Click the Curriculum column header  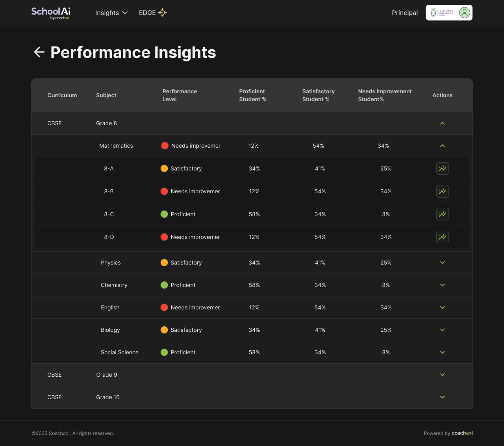[x=62, y=95]
